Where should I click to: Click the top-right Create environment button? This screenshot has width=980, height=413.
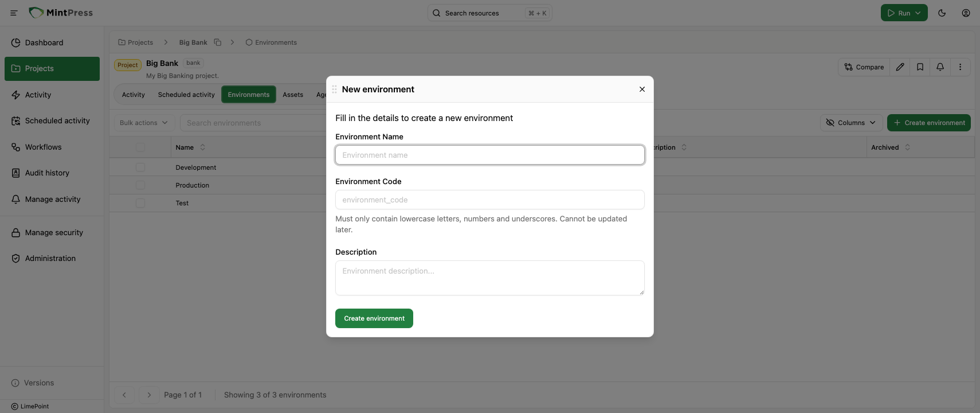tap(928, 123)
